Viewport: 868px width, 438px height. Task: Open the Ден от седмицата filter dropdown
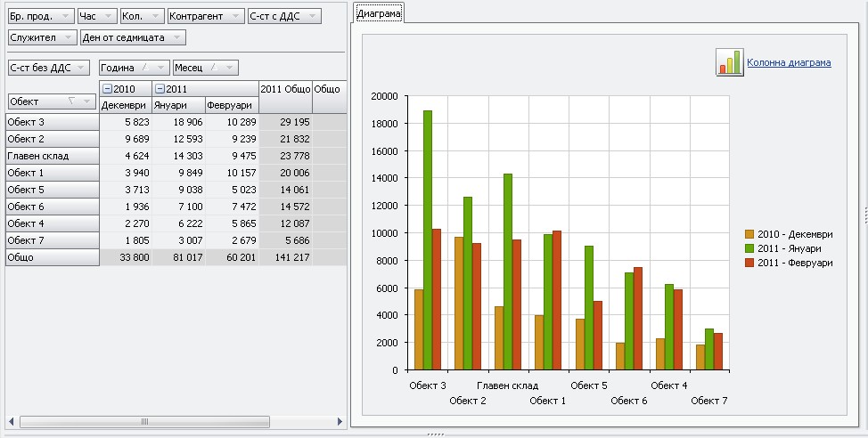177,37
